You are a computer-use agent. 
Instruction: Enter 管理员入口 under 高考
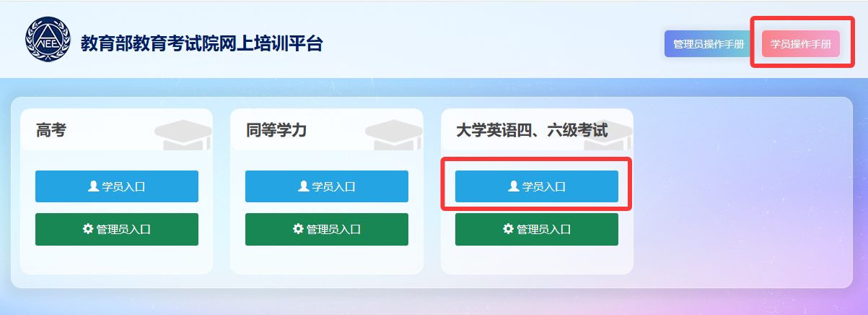(x=117, y=229)
